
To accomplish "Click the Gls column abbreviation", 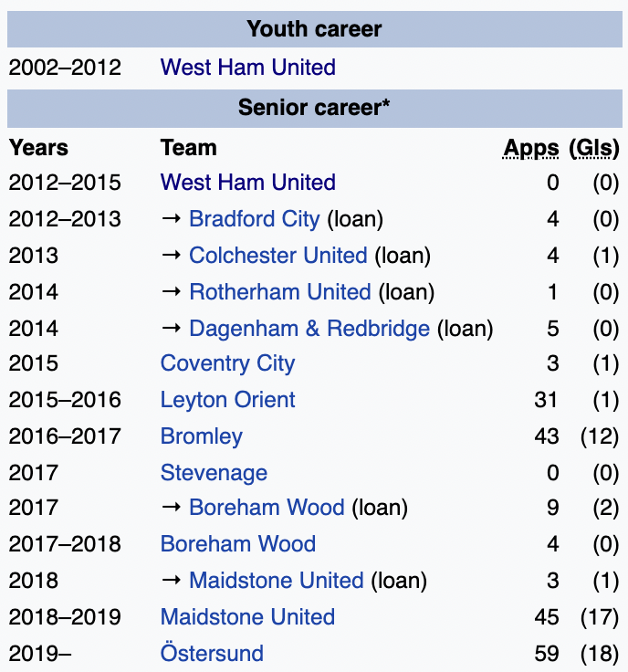I will click(593, 148).
